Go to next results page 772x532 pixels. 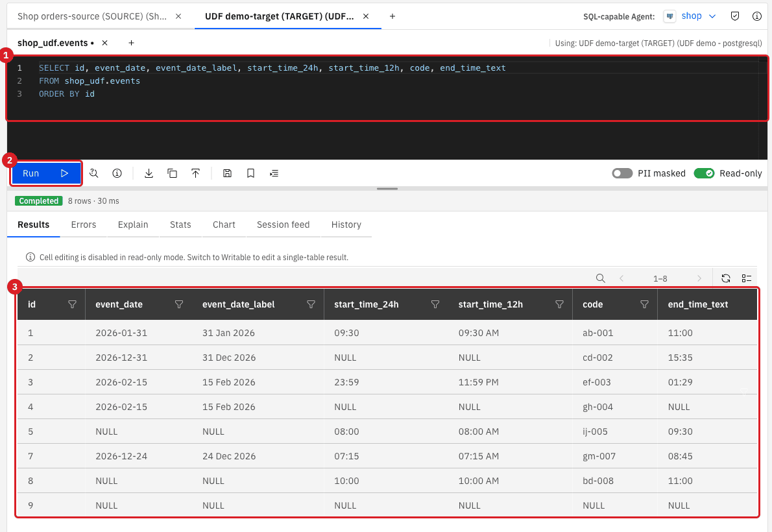point(699,278)
